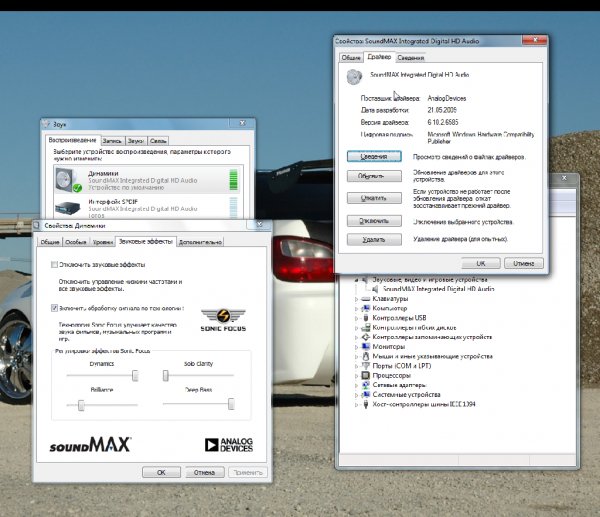The height and width of the screenshot is (517, 600).
Task: Switch to the Сведения tab in driver properties
Action: 411,58
